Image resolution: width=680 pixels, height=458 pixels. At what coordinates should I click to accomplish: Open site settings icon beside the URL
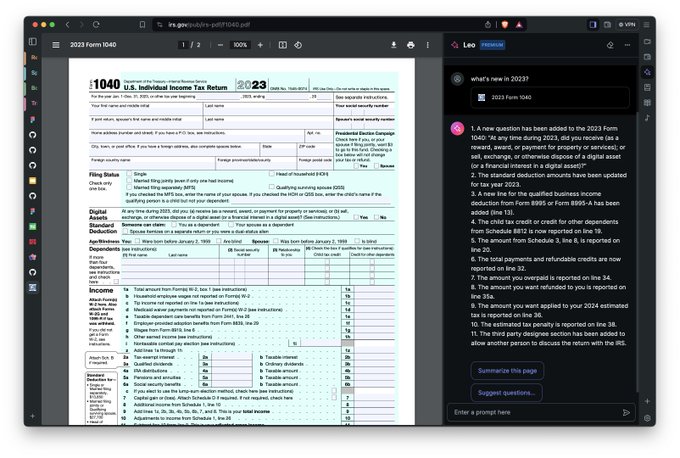pyautogui.click(x=160, y=25)
